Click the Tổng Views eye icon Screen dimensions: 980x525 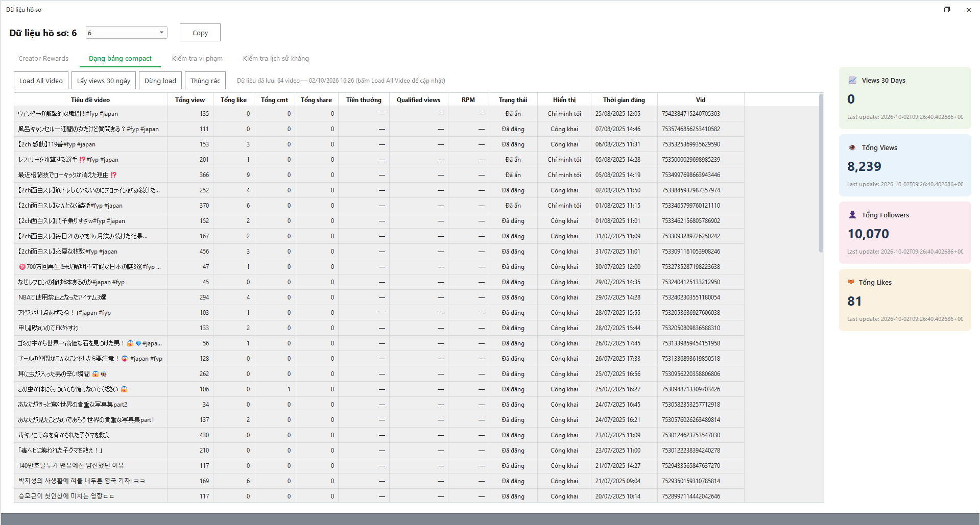(x=852, y=147)
